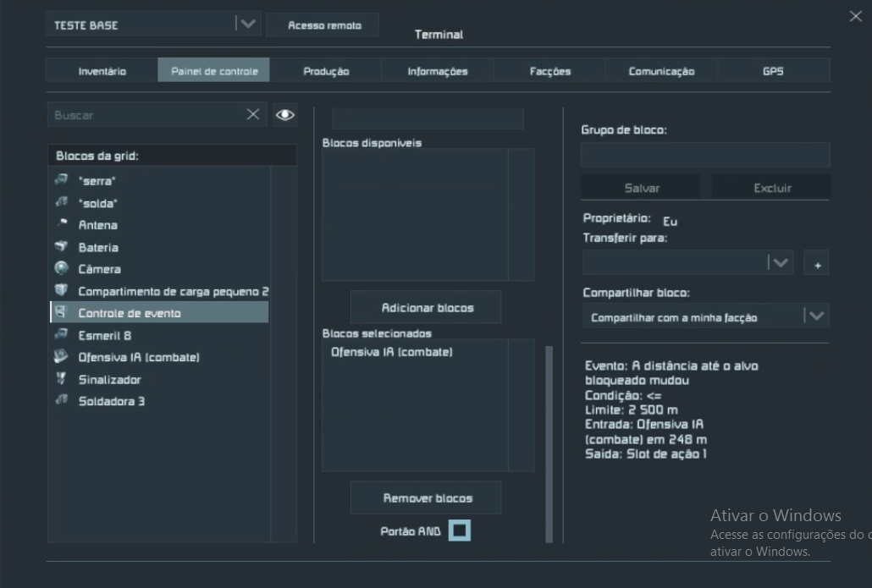Expand the Transferir para dropdown
872x588 pixels.
780,263
